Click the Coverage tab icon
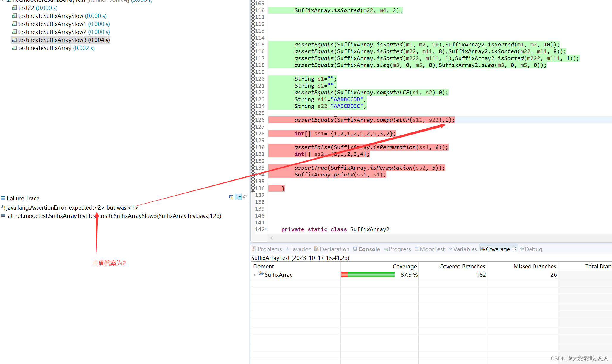Screen dimensions: 612x364 [x=482, y=249]
